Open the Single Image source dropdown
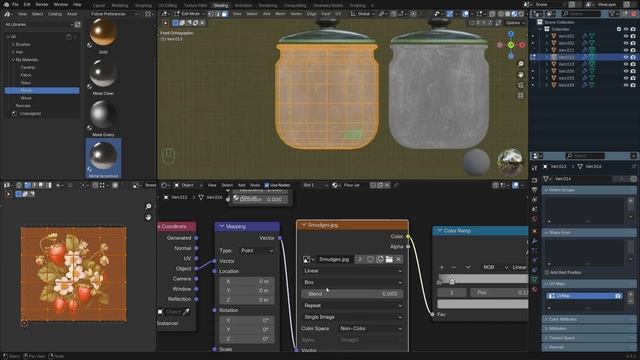640x360 pixels. 352,317
